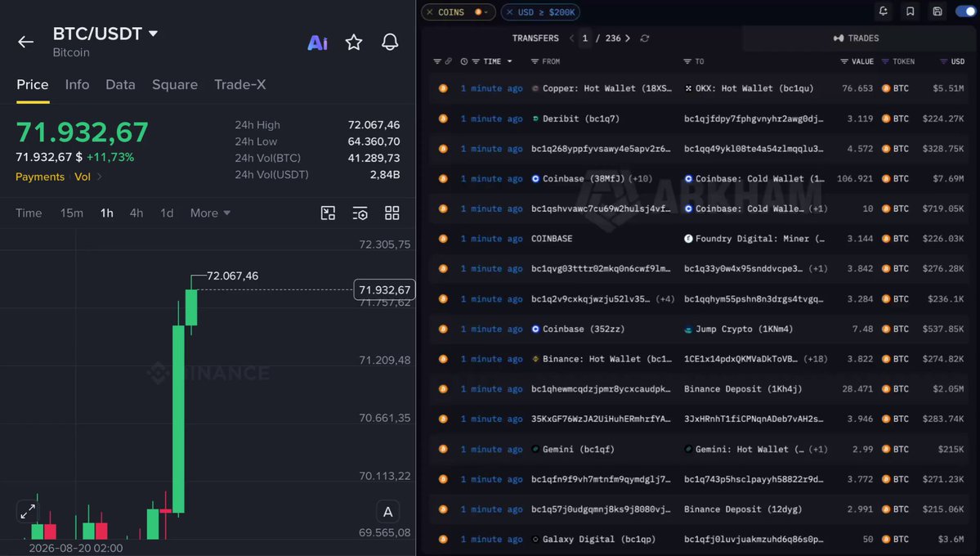The width and height of the screenshot is (980, 556).
Task: Click the auto-scale 'A' chart button
Action: 387,512
